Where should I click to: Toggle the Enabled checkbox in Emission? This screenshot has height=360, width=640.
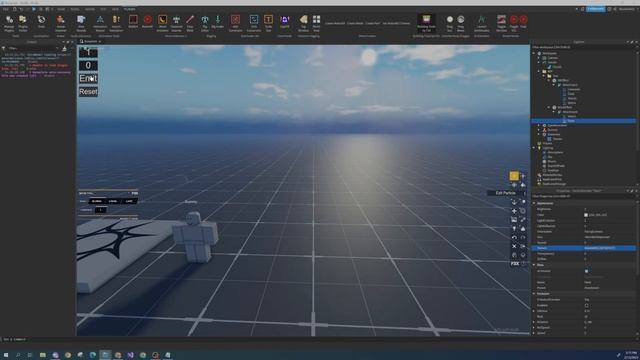point(587,305)
